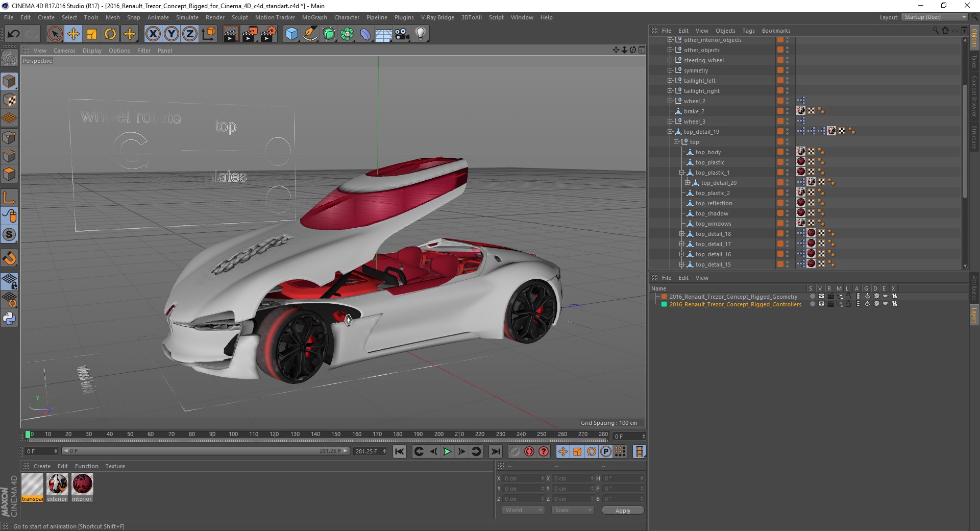
Task: Open Texture menu in Material Manager
Action: point(115,466)
